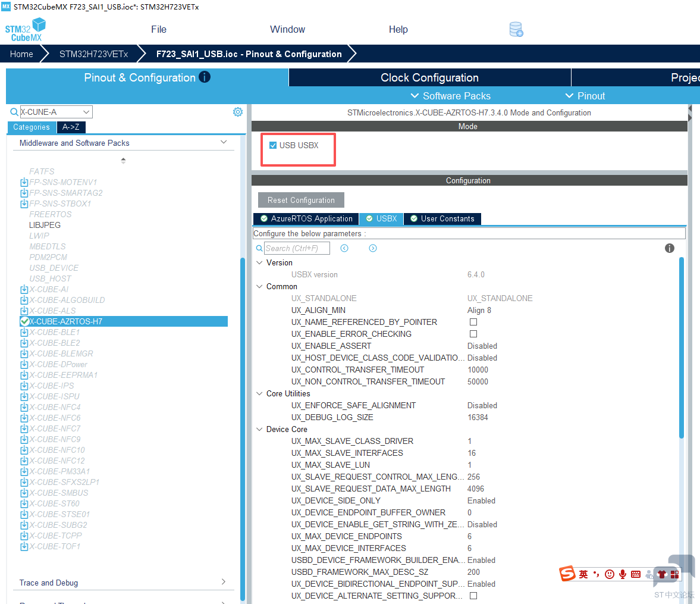This screenshot has height=604, width=700.
Task: Open the database update icon in toolbar
Action: [x=516, y=30]
